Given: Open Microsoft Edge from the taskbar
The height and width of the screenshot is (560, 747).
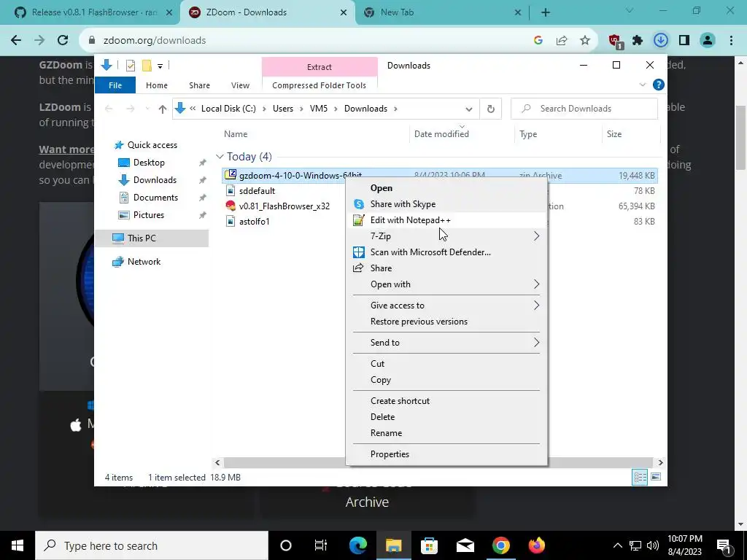Looking at the screenshot, I should (x=358, y=545).
